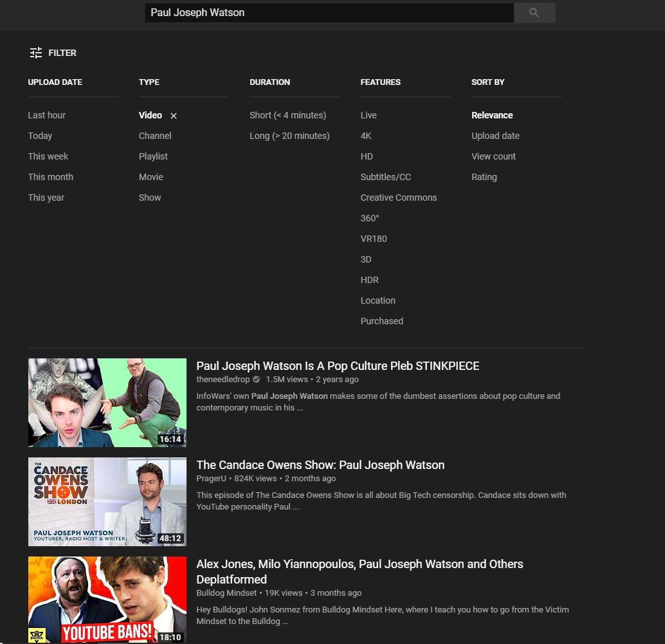Click the 16:14 duration badge
Screen dimensions: 665x644
coord(170,439)
